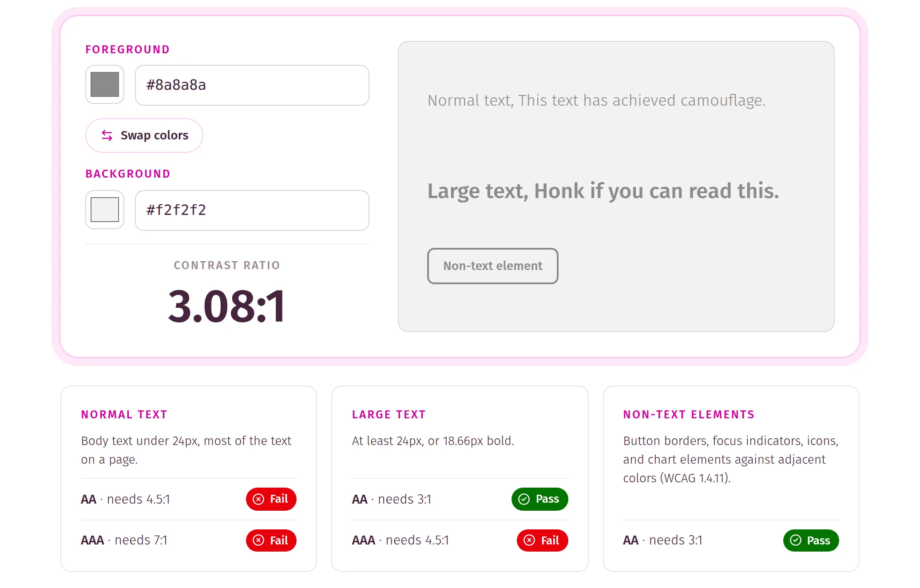
Task: Open the background color swatch picker
Action: pos(105,210)
